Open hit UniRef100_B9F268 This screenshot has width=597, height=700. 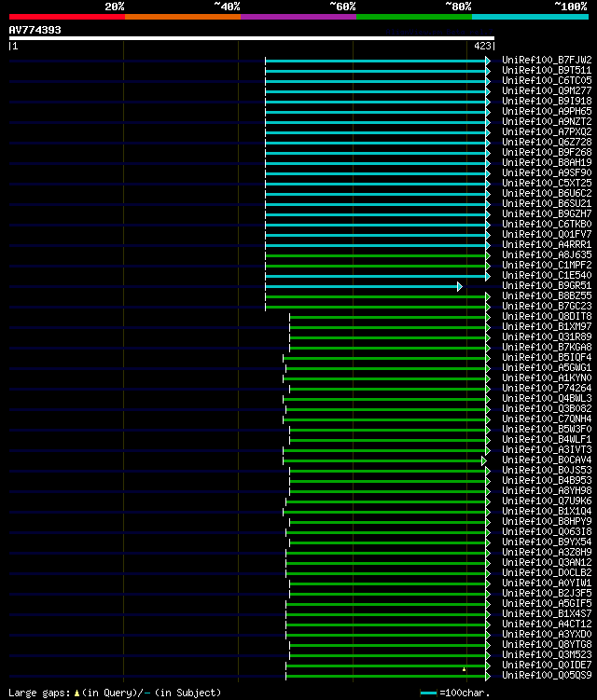pos(547,152)
